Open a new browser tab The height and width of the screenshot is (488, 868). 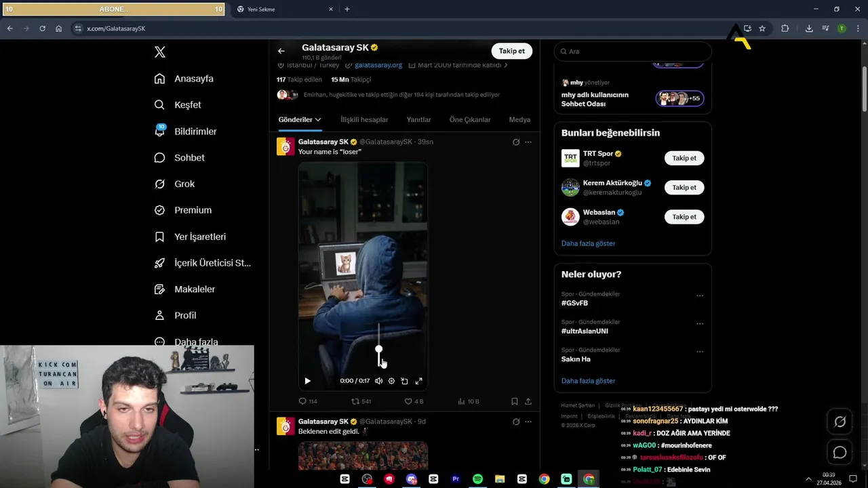[347, 9]
